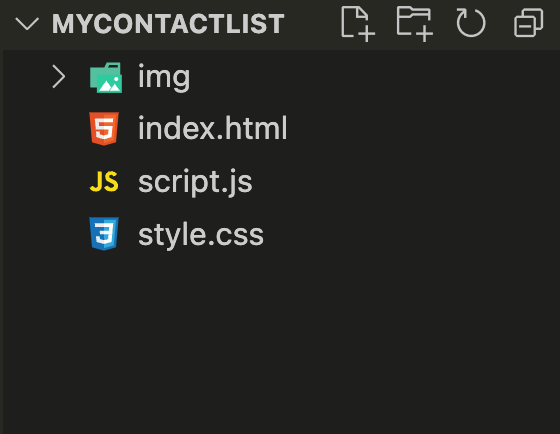Viewport: 560px width, 434px height.
Task: Click the HTML5 icon beside index.html
Action: point(104,129)
